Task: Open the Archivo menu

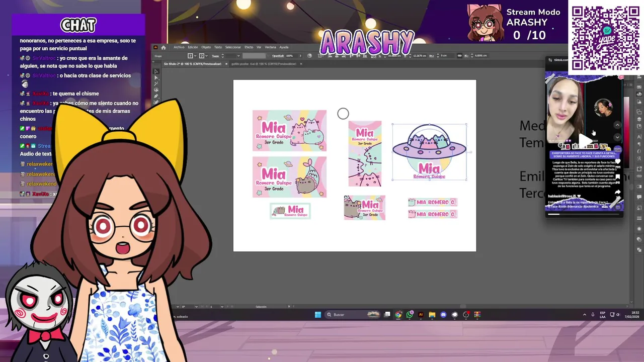Action: (x=179, y=47)
